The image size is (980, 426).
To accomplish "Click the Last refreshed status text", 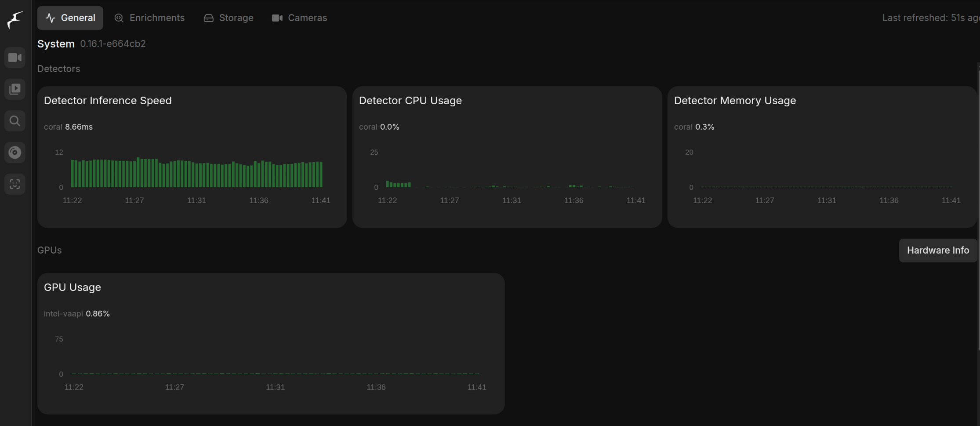I will click(930, 18).
